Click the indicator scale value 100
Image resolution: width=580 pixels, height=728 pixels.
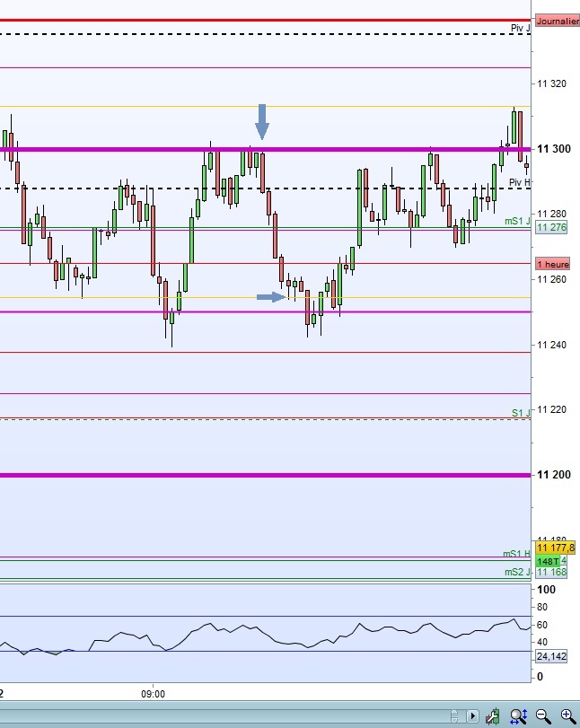[546, 590]
